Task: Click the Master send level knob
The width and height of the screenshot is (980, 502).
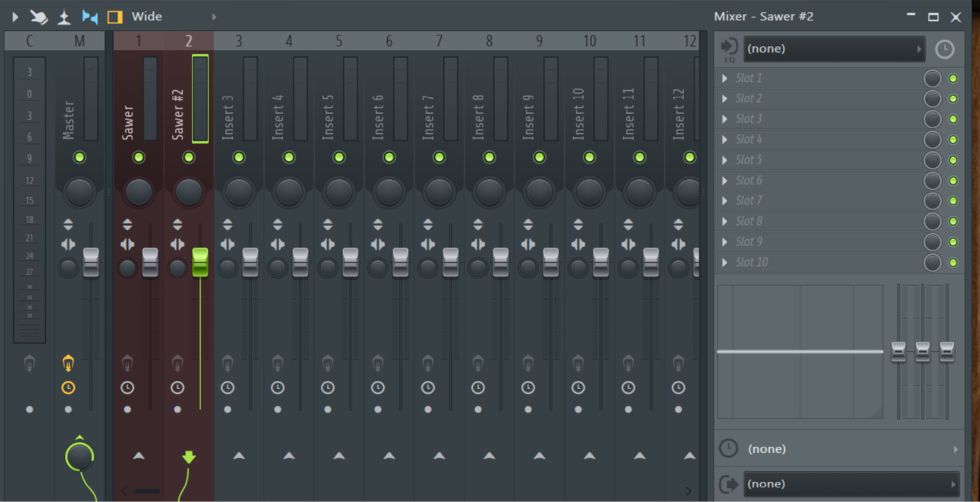Action: click(79, 456)
